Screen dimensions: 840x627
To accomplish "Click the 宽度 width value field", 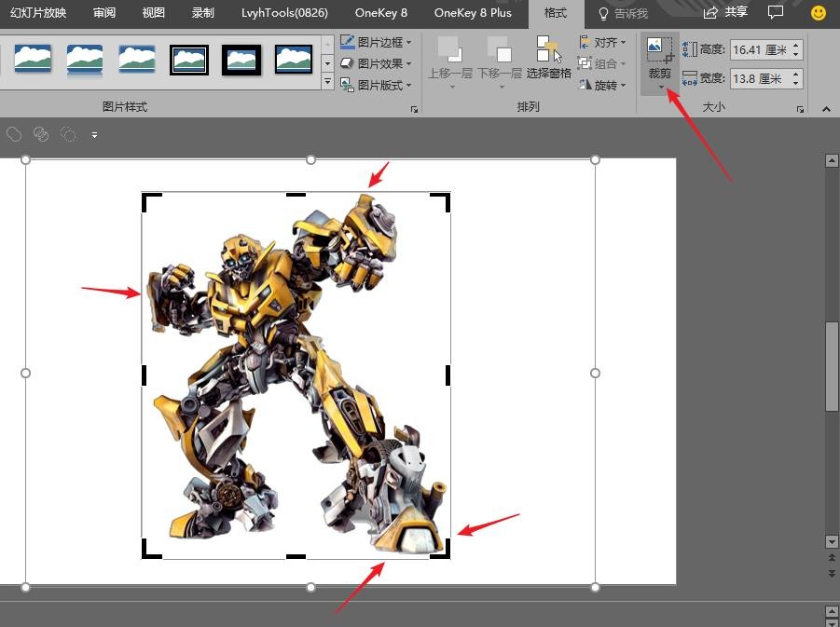I will (x=760, y=78).
